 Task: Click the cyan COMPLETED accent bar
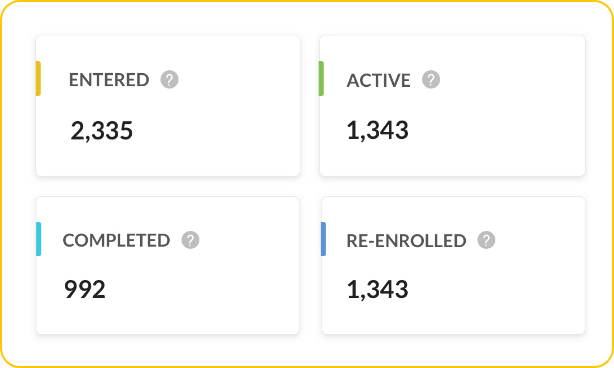click(38, 239)
